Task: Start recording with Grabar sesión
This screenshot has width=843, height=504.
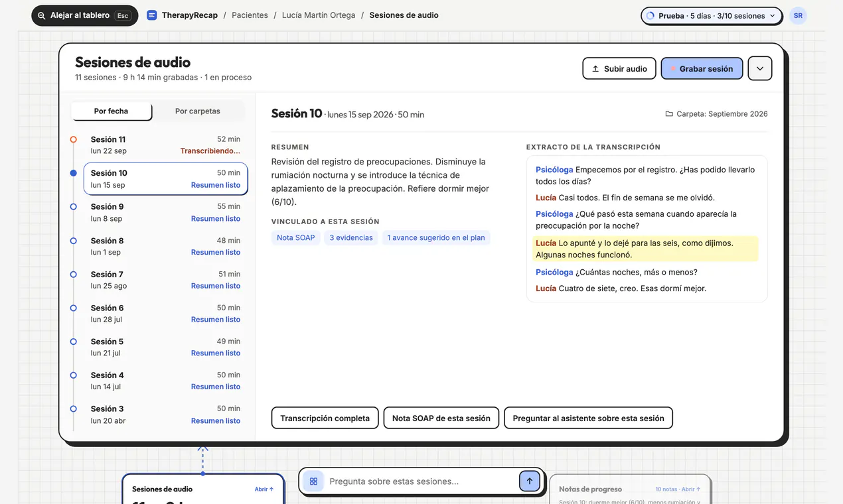Action: (702, 68)
